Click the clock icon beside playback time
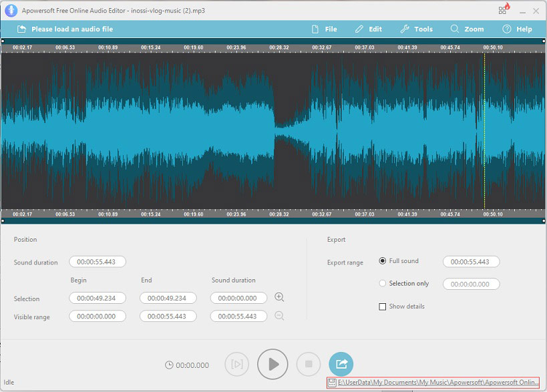The image size is (547, 392). (x=169, y=365)
